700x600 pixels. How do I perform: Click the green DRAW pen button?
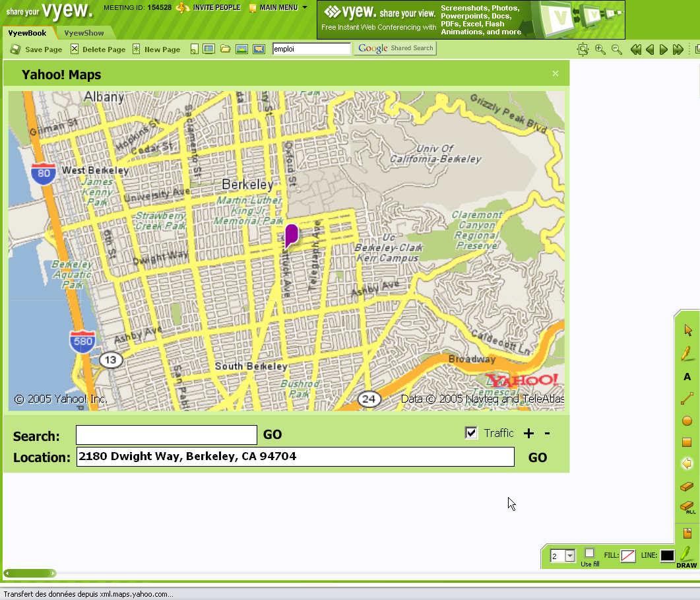[x=686, y=558]
